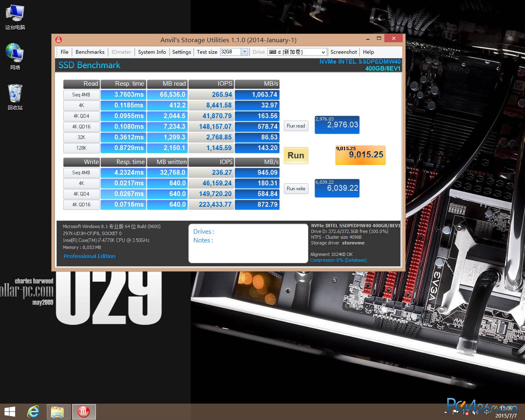Click the Write 4K QD16 row label
Image resolution: width=525 pixels, height=420 pixels.
click(81, 205)
